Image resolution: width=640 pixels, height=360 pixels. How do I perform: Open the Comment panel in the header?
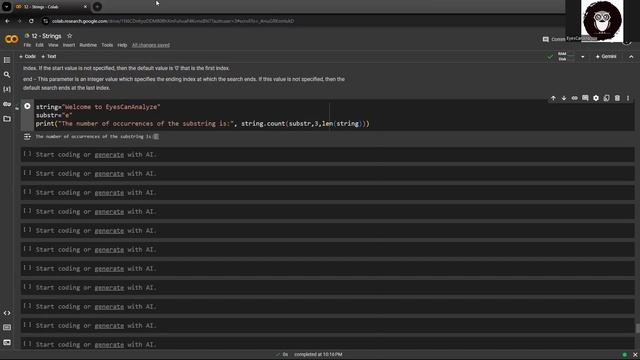tap(554, 39)
